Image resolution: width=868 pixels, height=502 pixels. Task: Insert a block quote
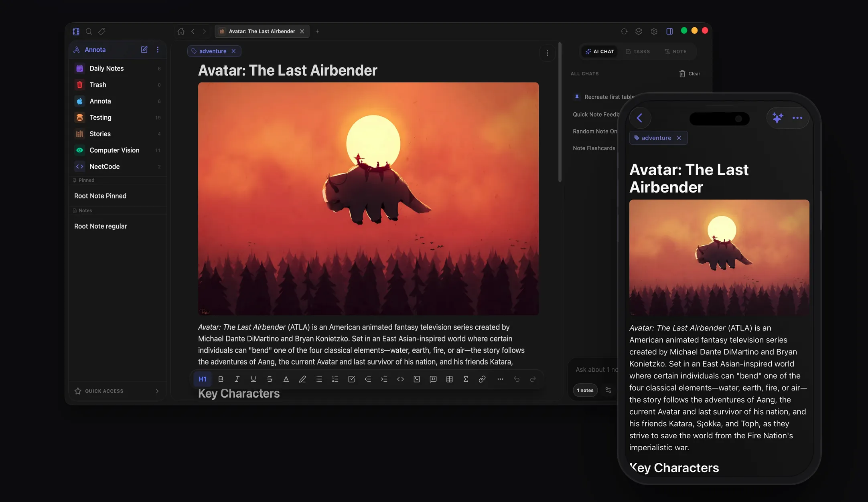(433, 379)
